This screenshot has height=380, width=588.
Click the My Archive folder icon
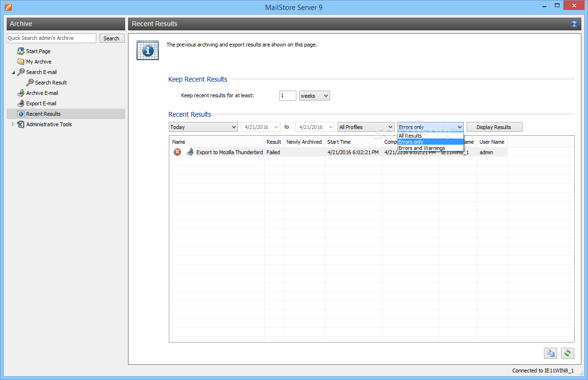tap(21, 62)
